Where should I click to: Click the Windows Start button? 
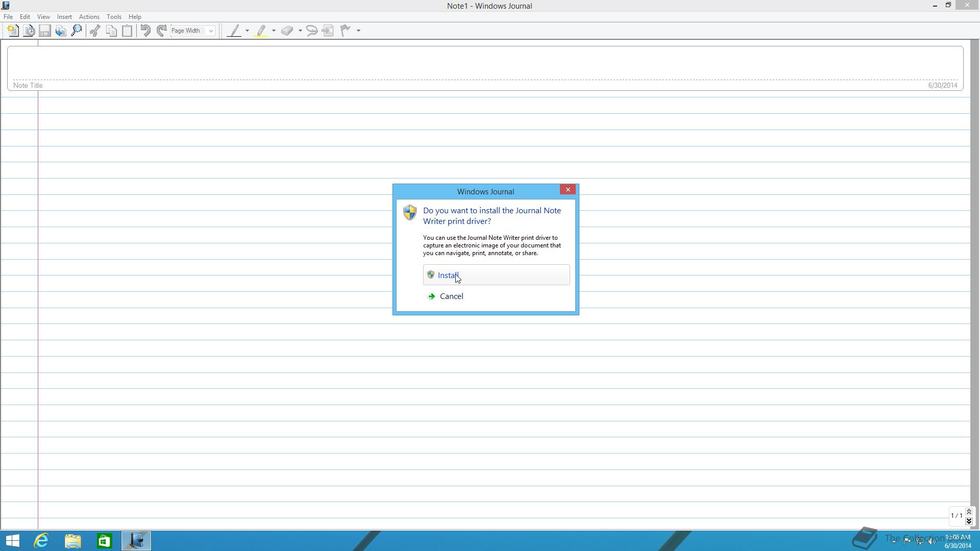click(13, 541)
